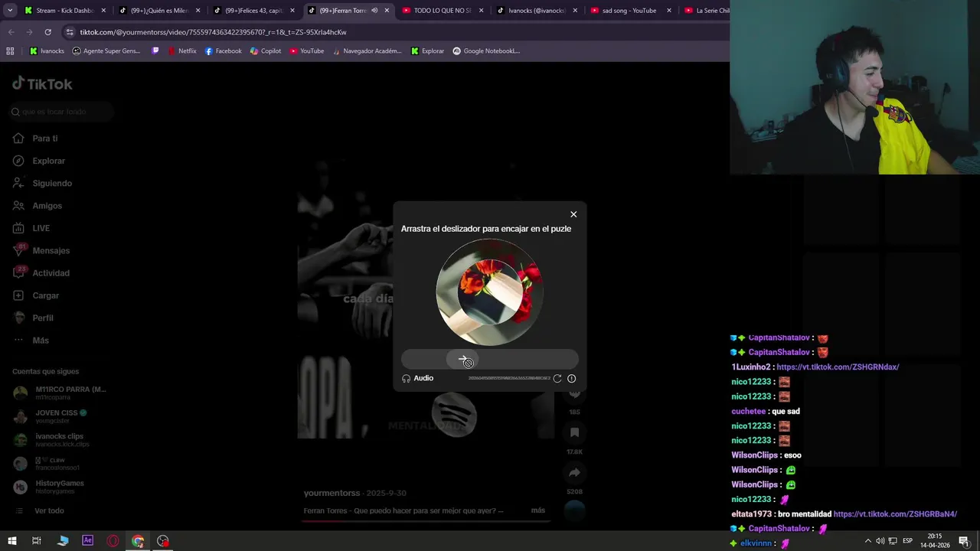
Task: Open Navegador Académico bookmark
Action: pos(367,51)
